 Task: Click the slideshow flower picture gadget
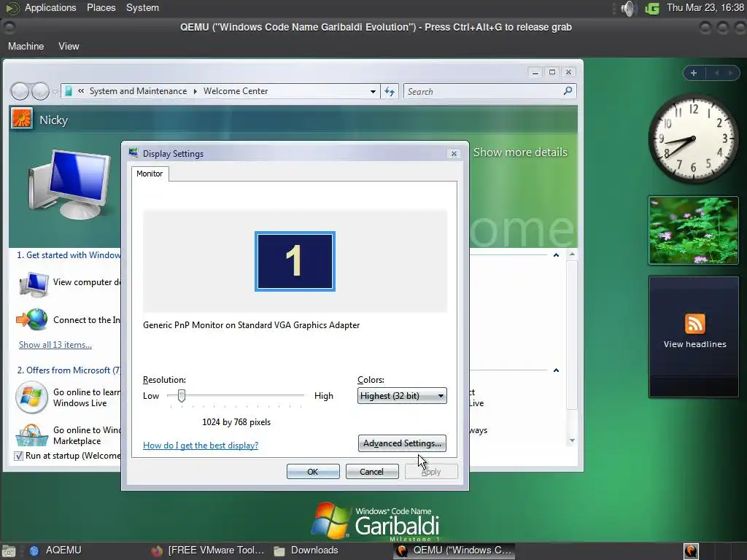(693, 230)
